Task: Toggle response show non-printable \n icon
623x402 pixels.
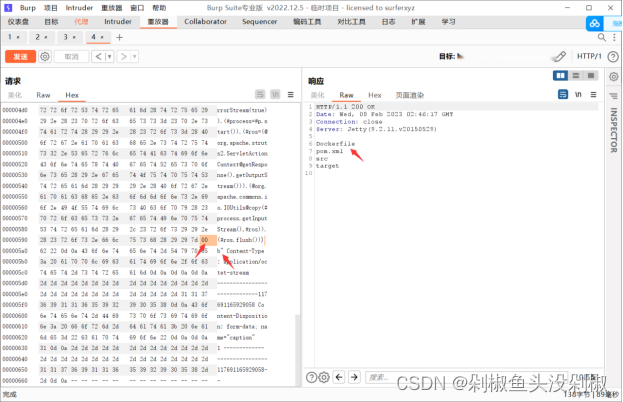Action: coord(578,95)
